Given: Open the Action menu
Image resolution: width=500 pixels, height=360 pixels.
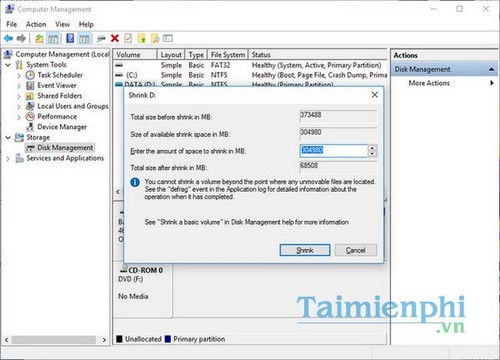Looking at the screenshot, I should tap(36, 24).
